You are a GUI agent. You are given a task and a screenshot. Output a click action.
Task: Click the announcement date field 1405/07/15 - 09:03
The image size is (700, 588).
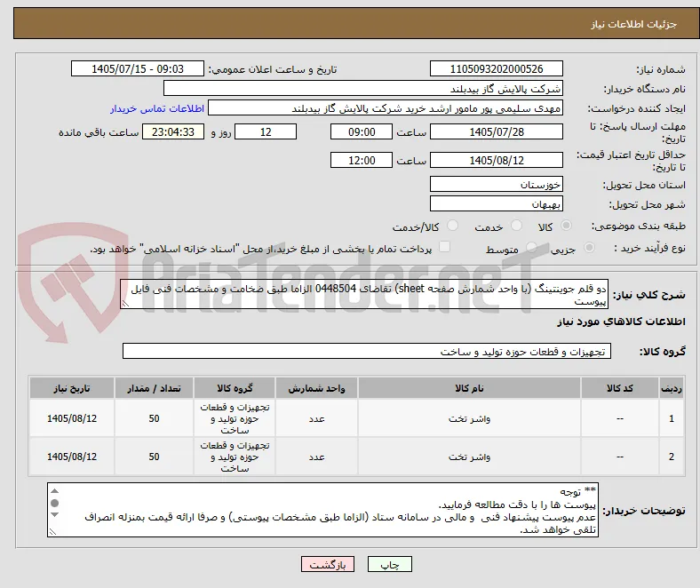click(x=138, y=68)
